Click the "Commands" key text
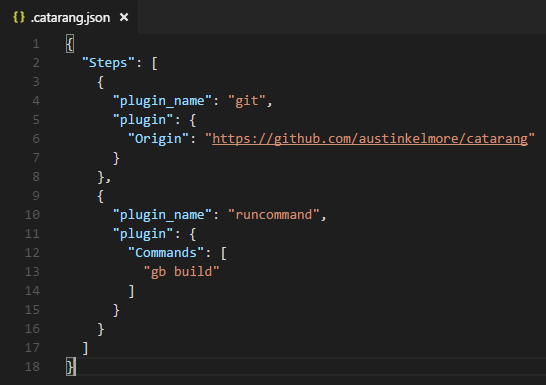The image size is (546, 385). coord(166,253)
